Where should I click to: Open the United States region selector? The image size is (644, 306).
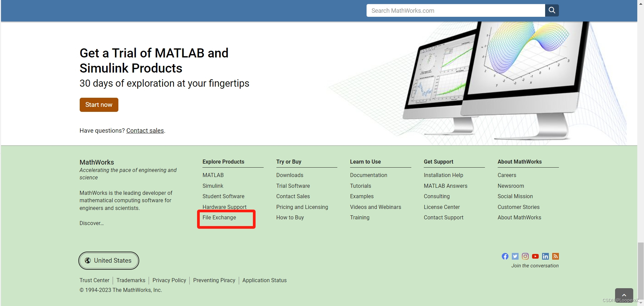click(108, 260)
